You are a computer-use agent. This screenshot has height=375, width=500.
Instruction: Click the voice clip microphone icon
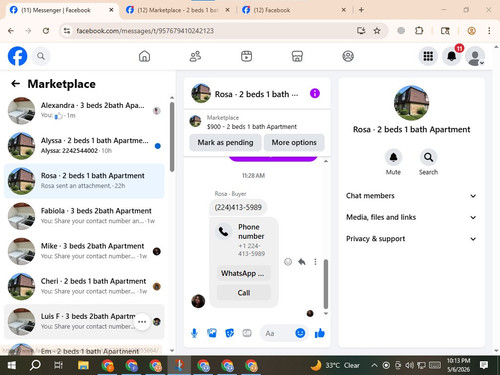[x=194, y=333]
